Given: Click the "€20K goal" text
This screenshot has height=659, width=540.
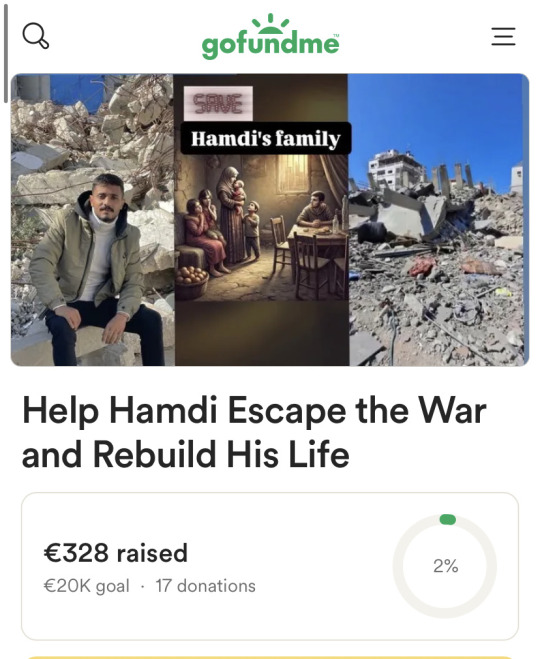Looking at the screenshot, I should [x=86, y=586].
